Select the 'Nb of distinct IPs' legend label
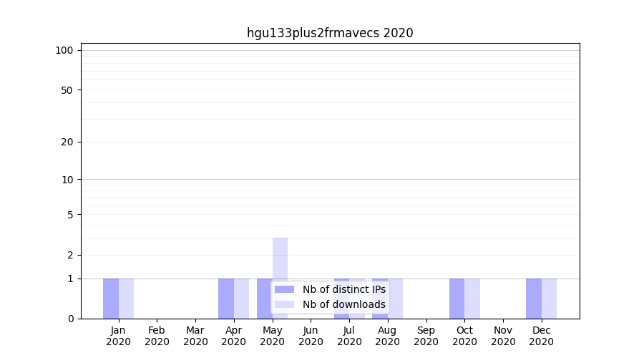The height and width of the screenshot is (358, 644). click(343, 289)
